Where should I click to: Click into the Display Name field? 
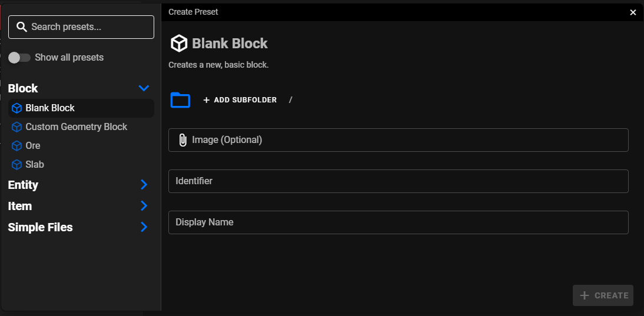pyautogui.click(x=398, y=222)
